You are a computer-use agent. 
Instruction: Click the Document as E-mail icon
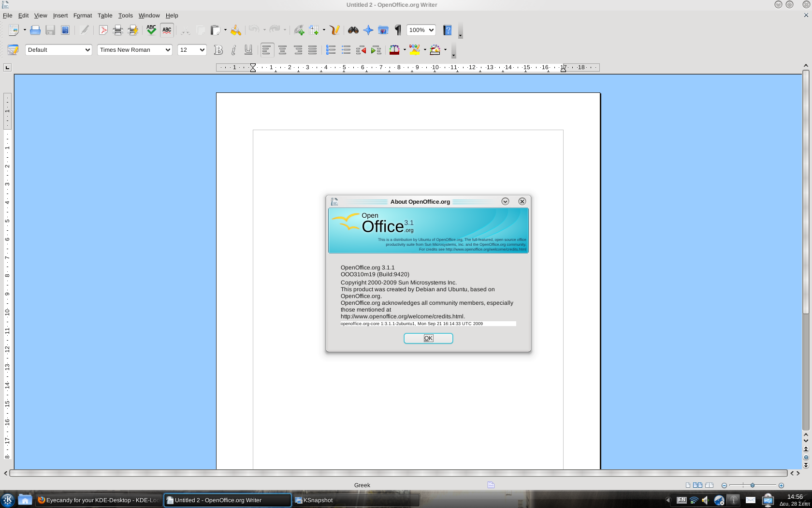tap(65, 30)
